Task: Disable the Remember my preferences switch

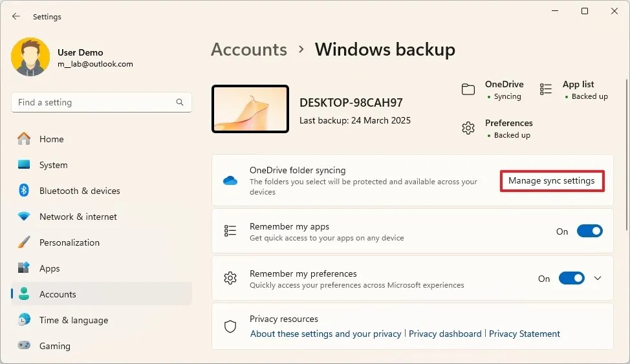Action: [x=572, y=278]
